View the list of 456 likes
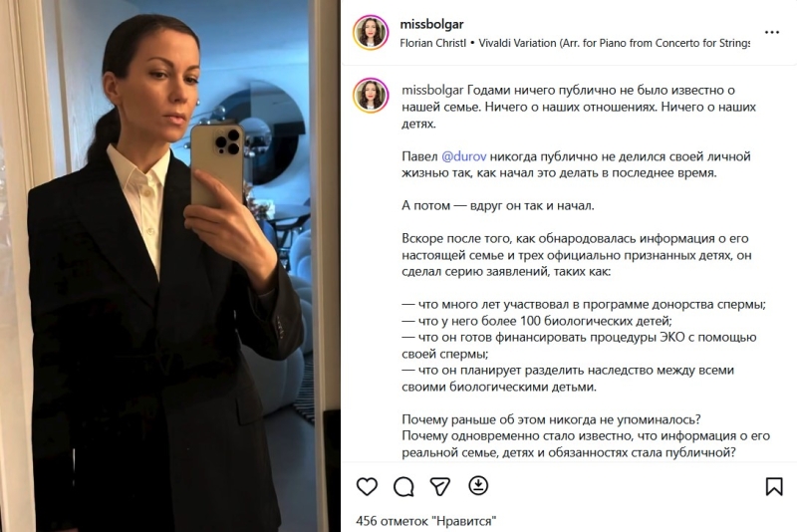Image resolution: width=797 pixels, height=532 pixels. (426, 521)
